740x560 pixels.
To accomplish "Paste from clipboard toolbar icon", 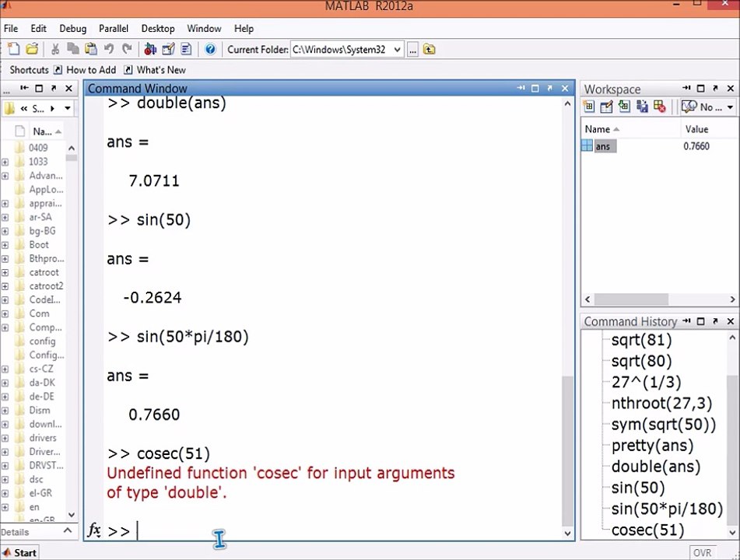I will tap(90, 49).
